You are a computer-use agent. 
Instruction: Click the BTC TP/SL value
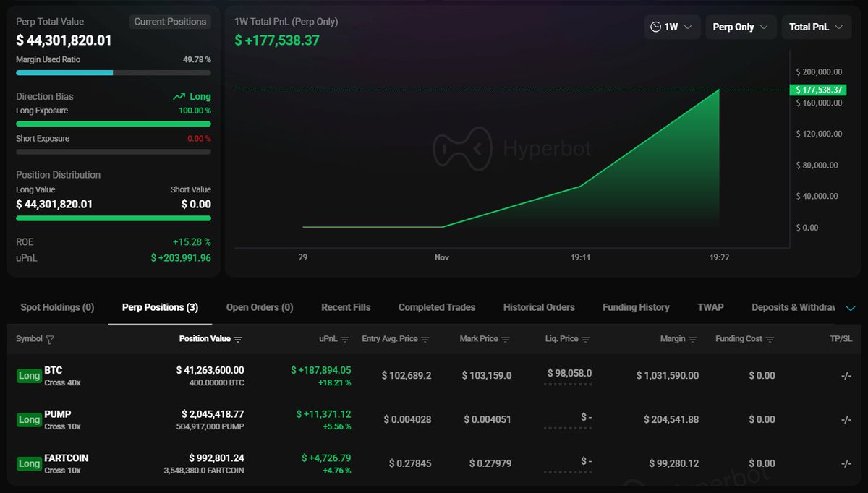click(846, 376)
